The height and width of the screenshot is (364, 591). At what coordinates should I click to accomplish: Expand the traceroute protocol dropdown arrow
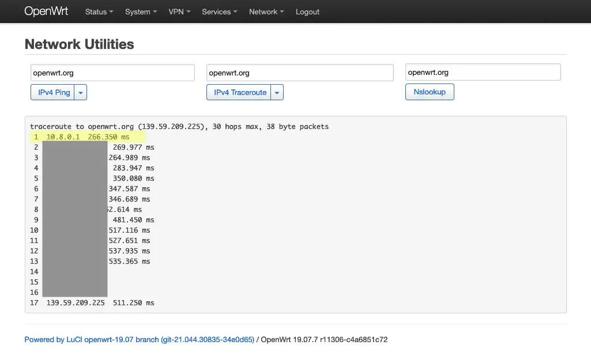pyautogui.click(x=277, y=92)
